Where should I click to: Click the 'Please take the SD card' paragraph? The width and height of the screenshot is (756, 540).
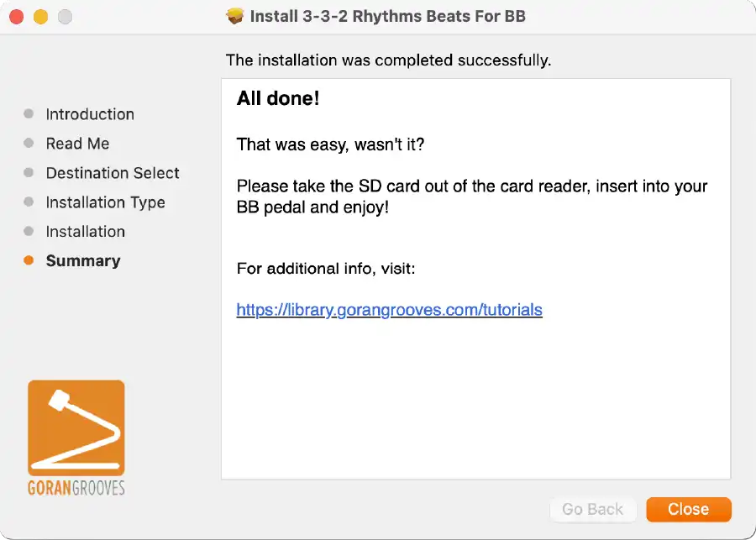tap(472, 197)
